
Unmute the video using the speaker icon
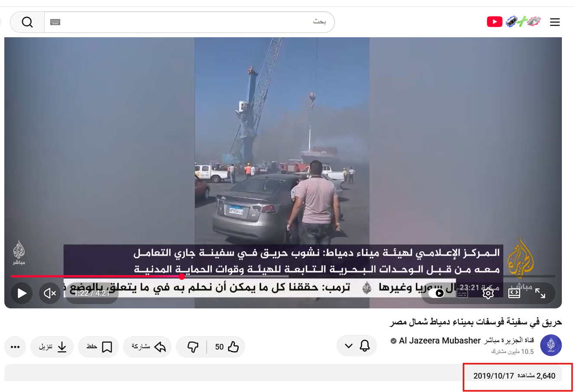[x=50, y=293]
